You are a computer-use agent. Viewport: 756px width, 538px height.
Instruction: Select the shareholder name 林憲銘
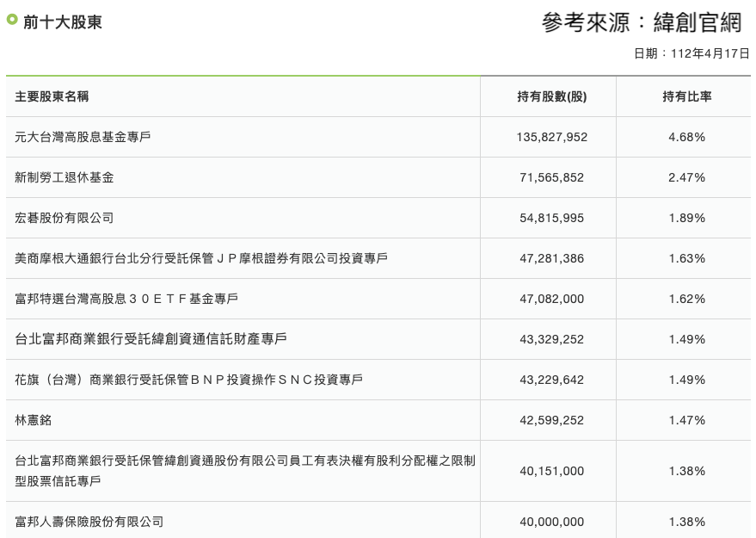34,420
